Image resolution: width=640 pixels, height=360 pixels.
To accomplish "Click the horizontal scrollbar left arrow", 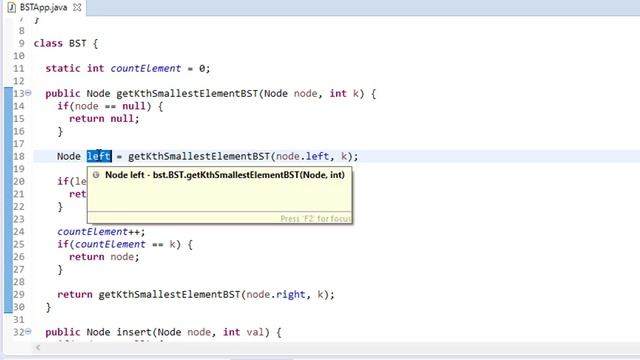I will [38, 348].
